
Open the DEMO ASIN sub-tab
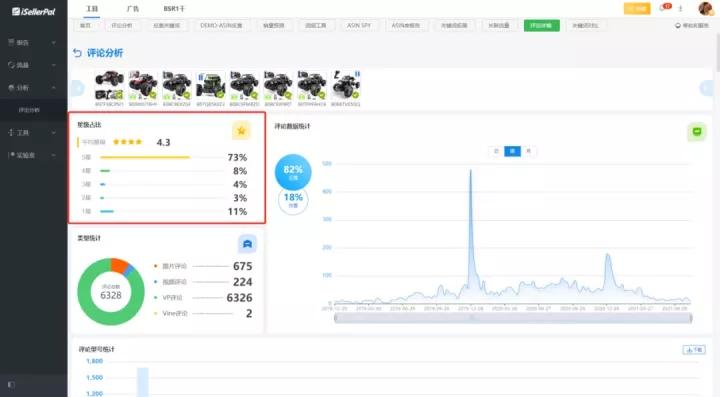coord(221,25)
